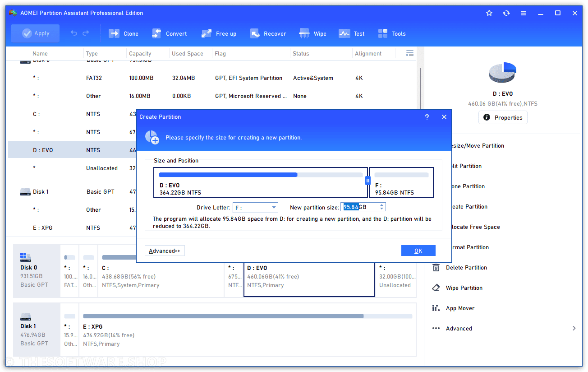
Task: Open the Tools menu
Action: point(392,33)
